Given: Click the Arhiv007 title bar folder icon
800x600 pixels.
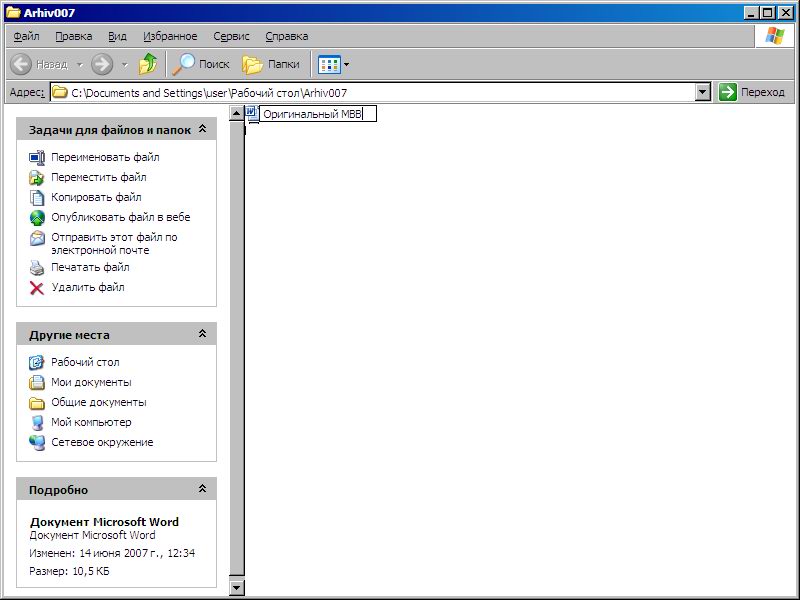Looking at the screenshot, I should 13,12.
